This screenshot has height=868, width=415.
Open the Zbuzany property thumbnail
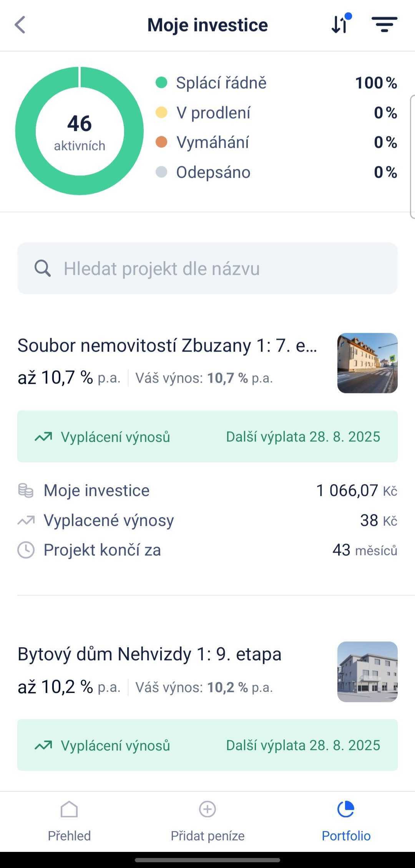367,363
